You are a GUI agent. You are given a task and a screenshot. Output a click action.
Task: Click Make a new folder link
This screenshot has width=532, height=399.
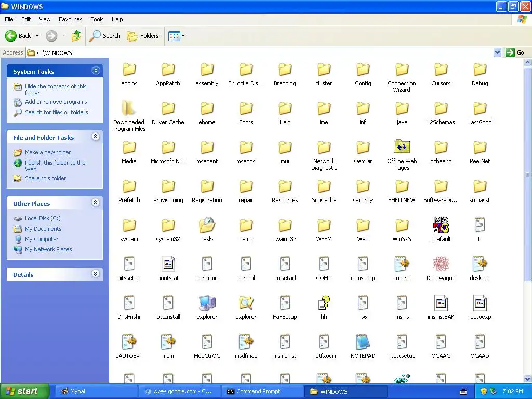48,152
